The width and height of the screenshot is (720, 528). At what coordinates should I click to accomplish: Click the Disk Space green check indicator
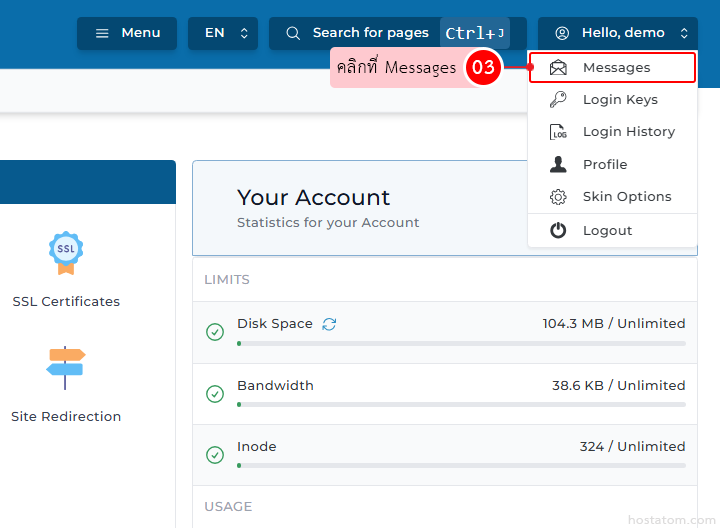click(x=214, y=332)
